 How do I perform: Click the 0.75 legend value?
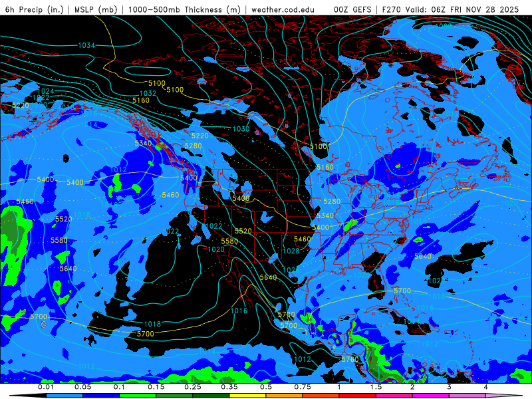coord(303,387)
